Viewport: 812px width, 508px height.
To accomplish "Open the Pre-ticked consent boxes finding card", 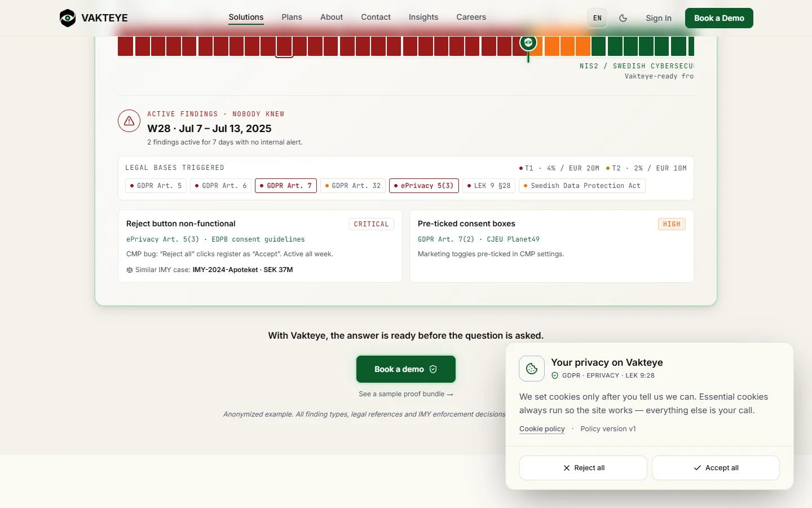I will pos(551,246).
